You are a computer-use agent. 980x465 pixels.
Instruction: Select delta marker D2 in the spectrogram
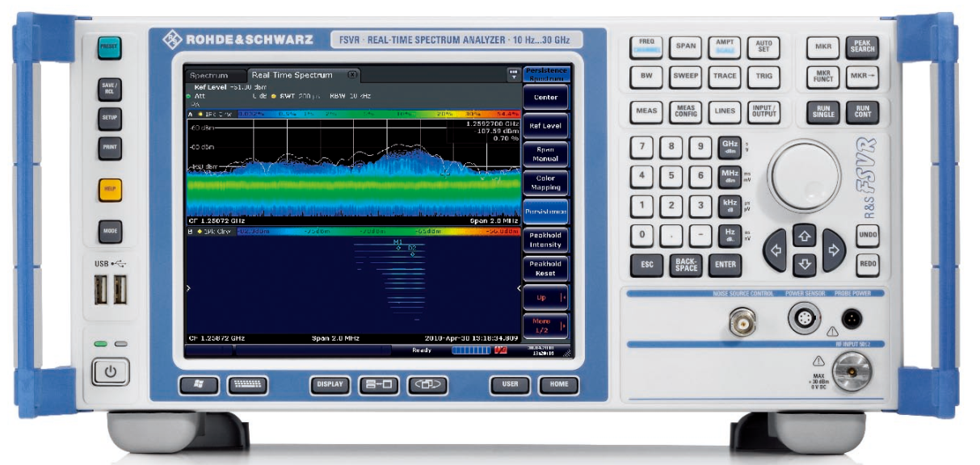click(x=412, y=250)
